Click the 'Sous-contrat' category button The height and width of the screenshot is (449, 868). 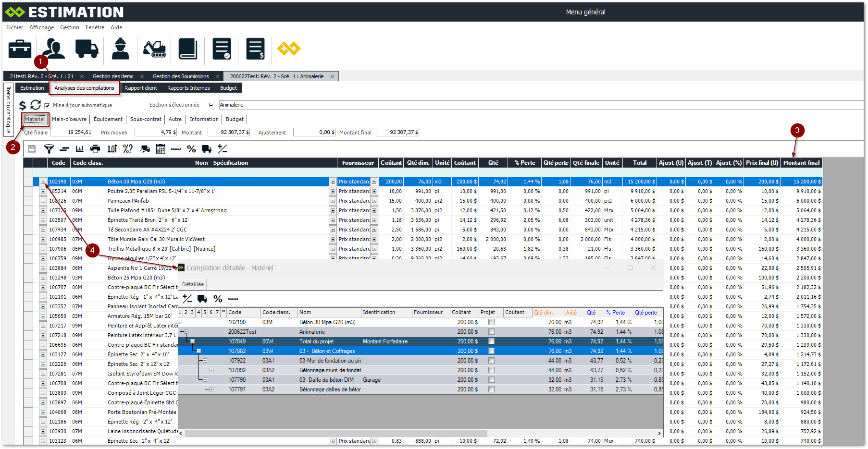(x=146, y=119)
